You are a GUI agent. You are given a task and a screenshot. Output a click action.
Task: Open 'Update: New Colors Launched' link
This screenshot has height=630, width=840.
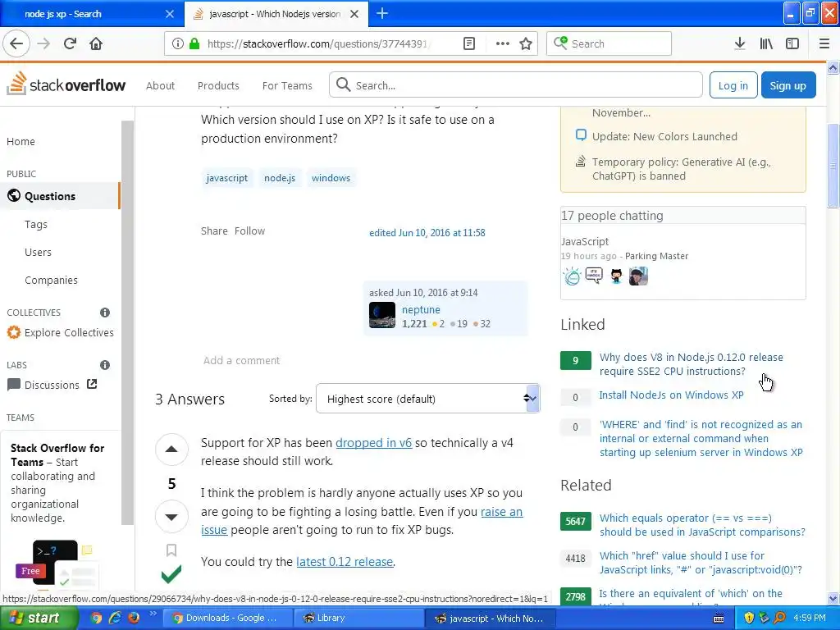point(664,137)
